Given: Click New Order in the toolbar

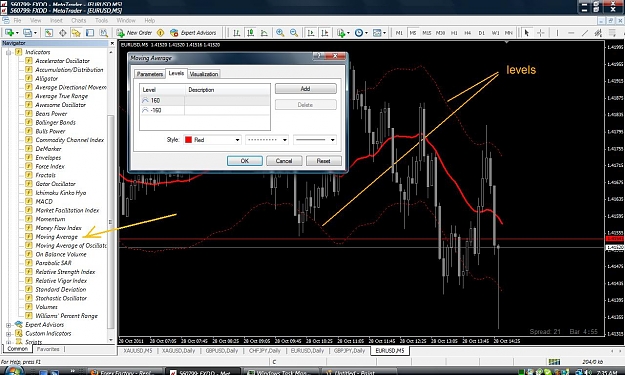Looking at the screenshot, I should pos(134,33).
